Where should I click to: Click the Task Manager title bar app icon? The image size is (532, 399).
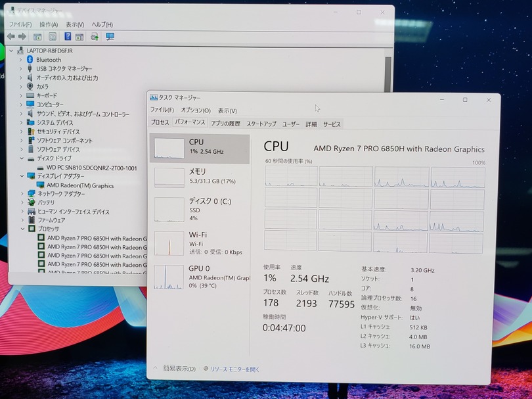click(x=154, y=98)
